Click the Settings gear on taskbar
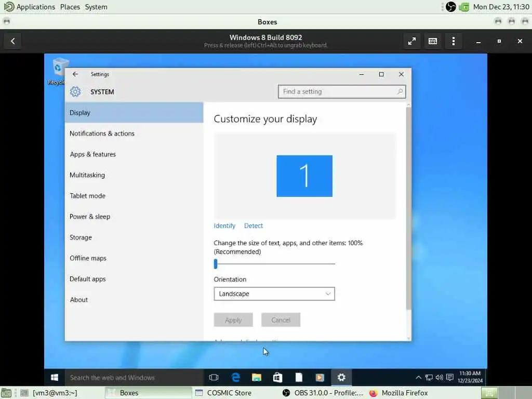The height and width of the screenshot is (399, 532). 341,377
